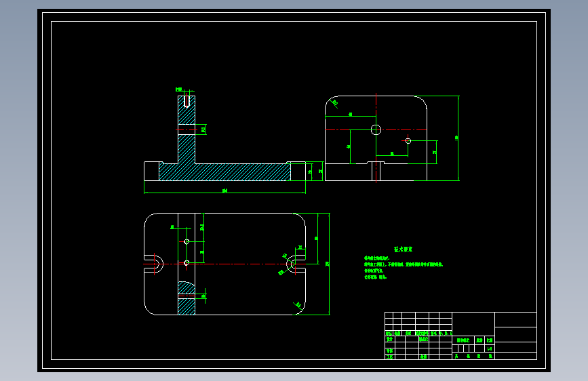Select the small hole in side view

[408, 141]
